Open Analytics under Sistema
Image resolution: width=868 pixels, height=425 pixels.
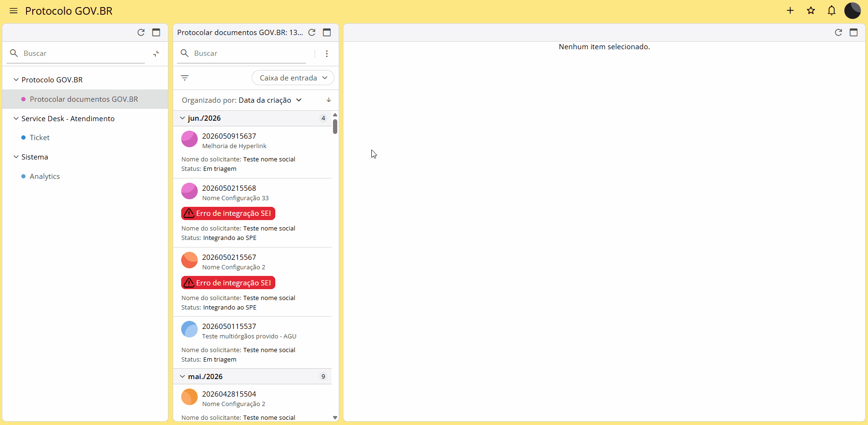tap(45, 176)
